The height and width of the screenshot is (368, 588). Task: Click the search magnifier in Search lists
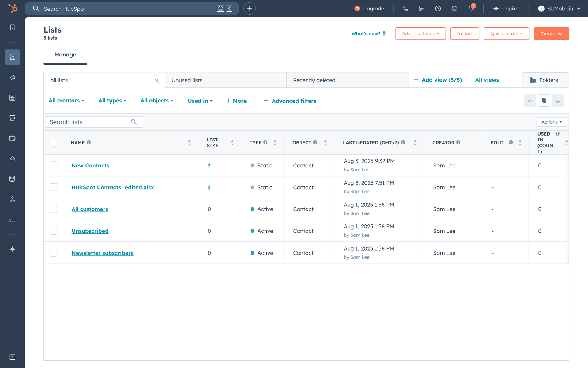[134, 122]
